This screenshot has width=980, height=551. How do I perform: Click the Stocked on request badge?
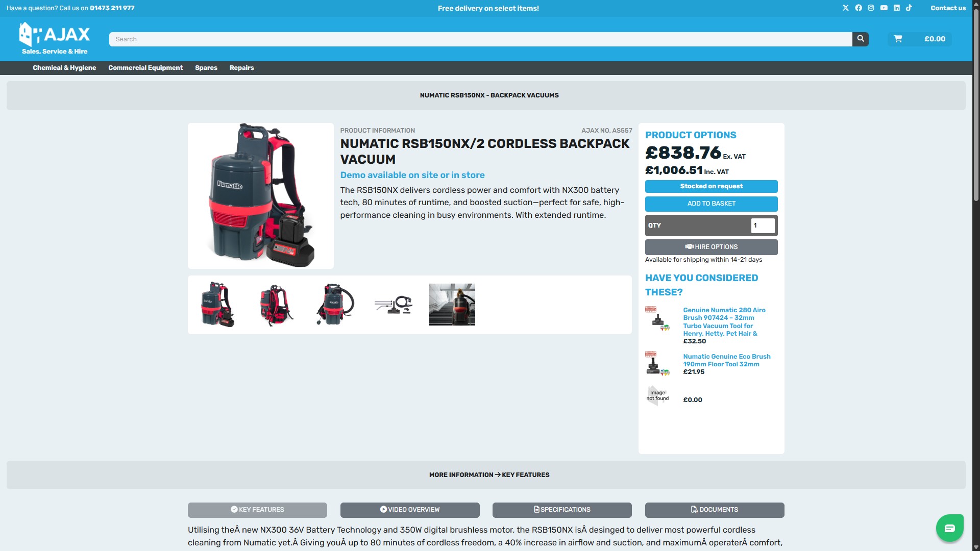pos(711,186)
